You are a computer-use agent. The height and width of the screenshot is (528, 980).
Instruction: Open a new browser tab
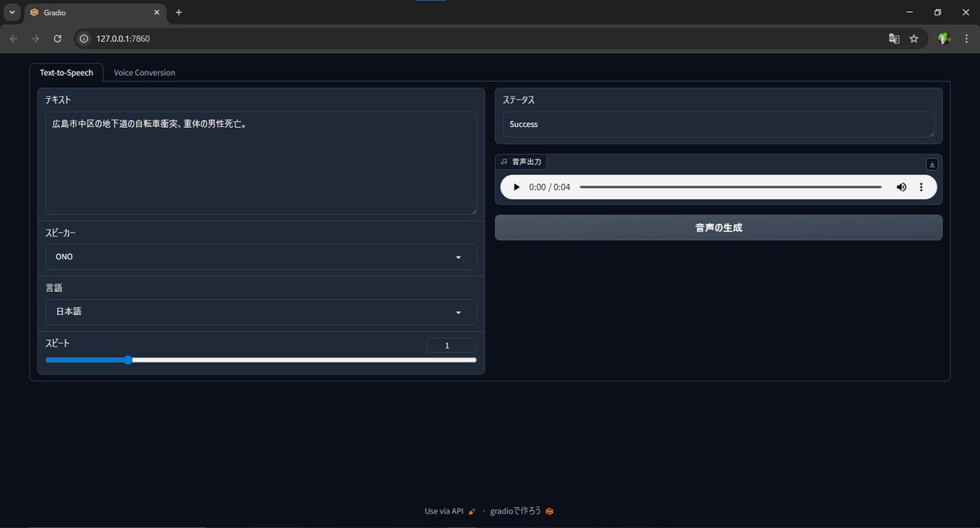pos(178,12)
